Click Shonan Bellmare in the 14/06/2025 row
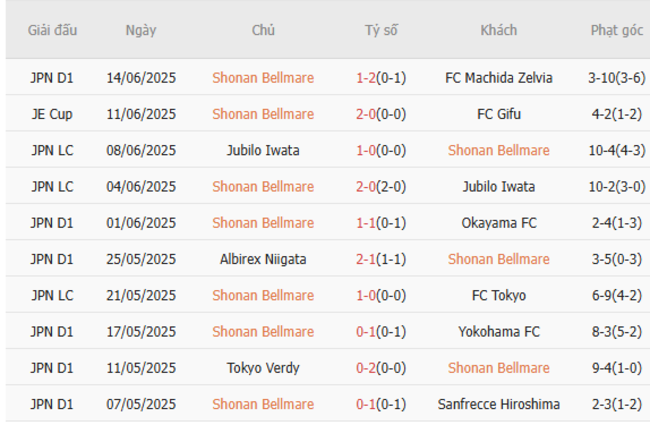 click(263, 77)
